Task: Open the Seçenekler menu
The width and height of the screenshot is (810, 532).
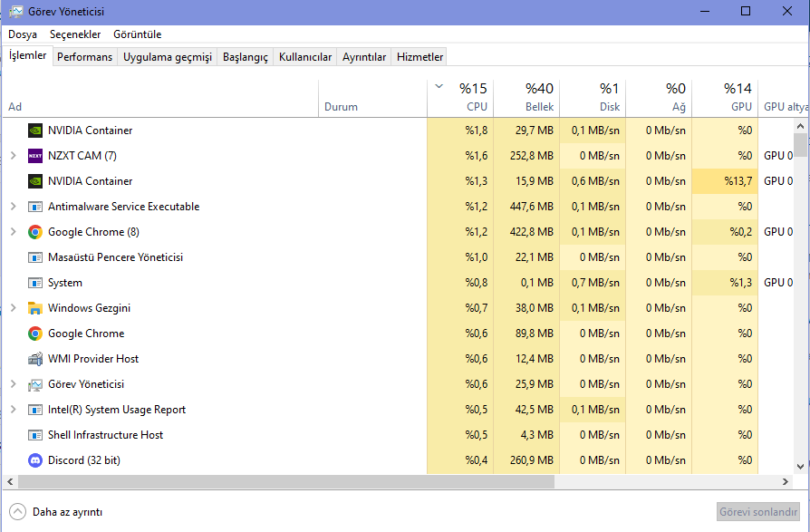Action: point(75,34)
